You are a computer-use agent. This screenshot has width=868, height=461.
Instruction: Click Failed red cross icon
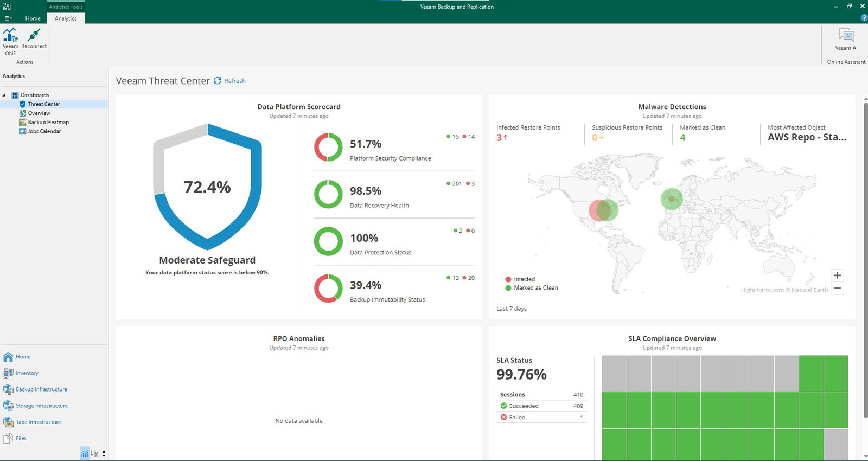click(x=503, y=417)
